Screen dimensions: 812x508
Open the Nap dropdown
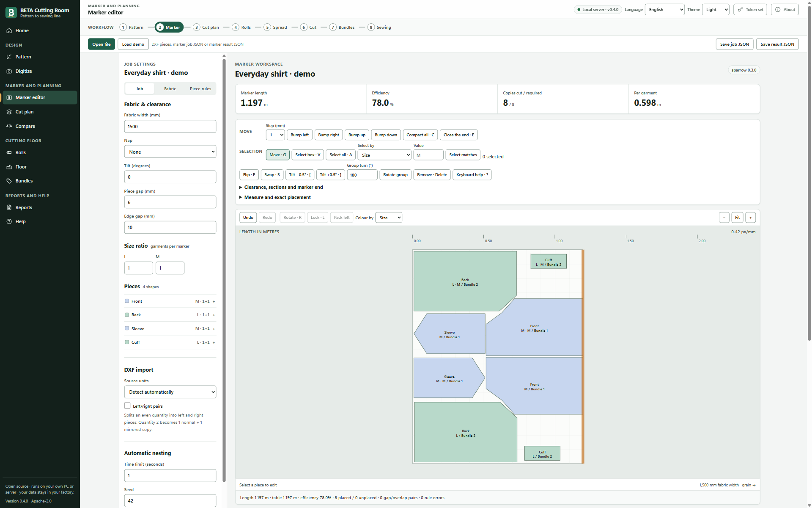pyautogui.click(x=170, y=152)
